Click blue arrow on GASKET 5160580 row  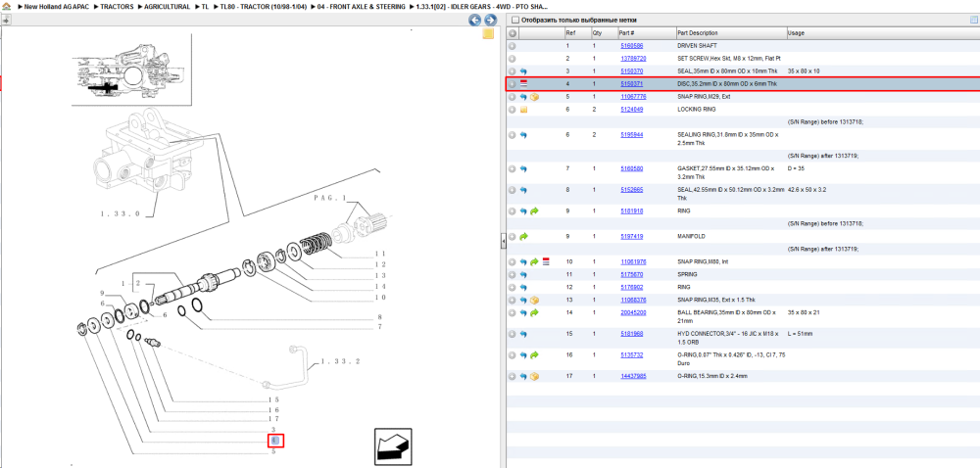[523, 168]
